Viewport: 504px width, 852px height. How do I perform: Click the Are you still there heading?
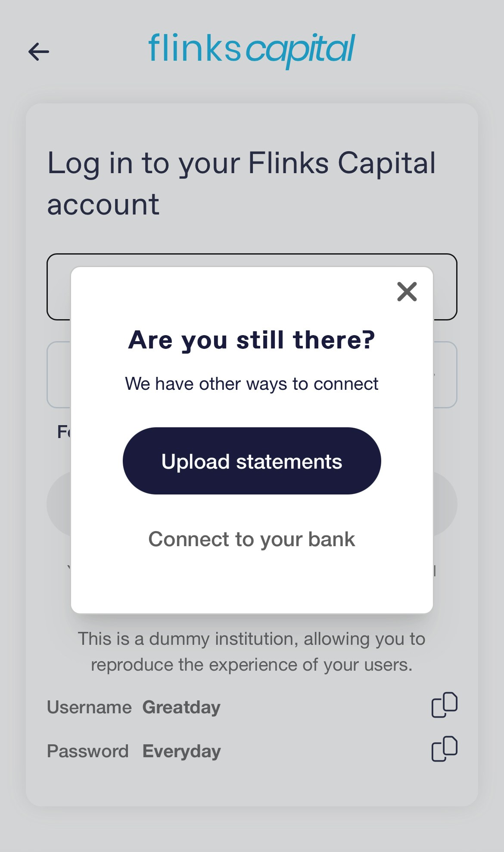coord(252,339)
